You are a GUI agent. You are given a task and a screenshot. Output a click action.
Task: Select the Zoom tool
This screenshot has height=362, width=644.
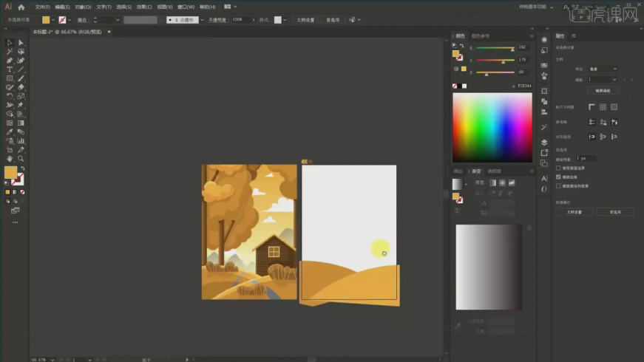click(x=21, y=158)
